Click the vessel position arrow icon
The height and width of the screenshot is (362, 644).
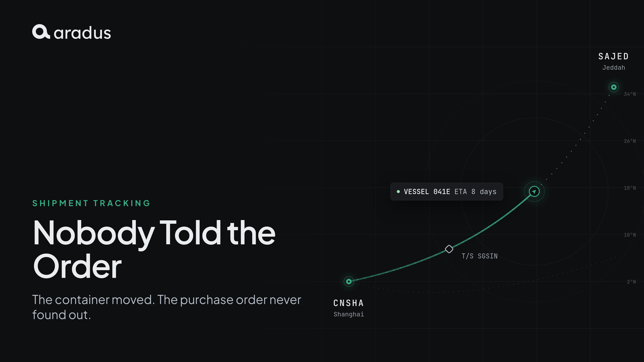click(534, 192)
